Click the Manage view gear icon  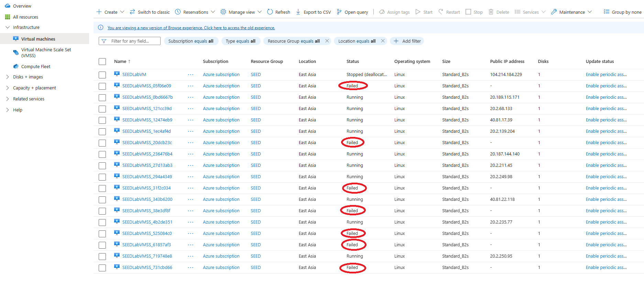click(x=223, y=12)
